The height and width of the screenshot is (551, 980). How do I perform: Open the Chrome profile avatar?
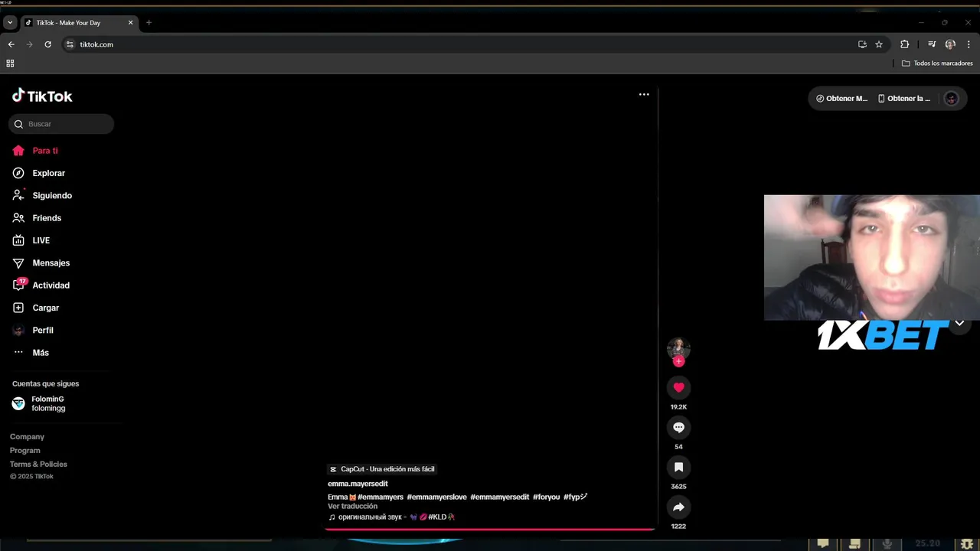pos(950,44)
